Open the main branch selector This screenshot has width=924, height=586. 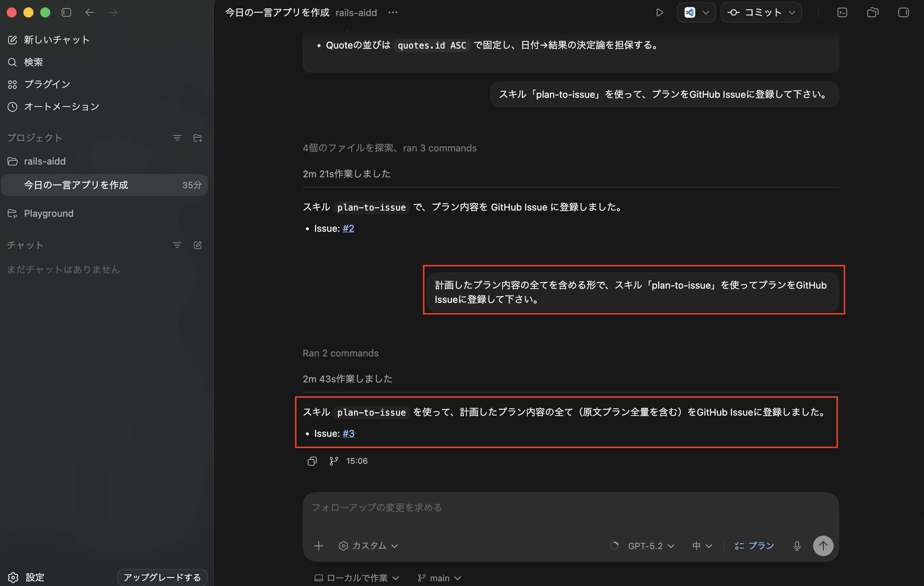439,578
